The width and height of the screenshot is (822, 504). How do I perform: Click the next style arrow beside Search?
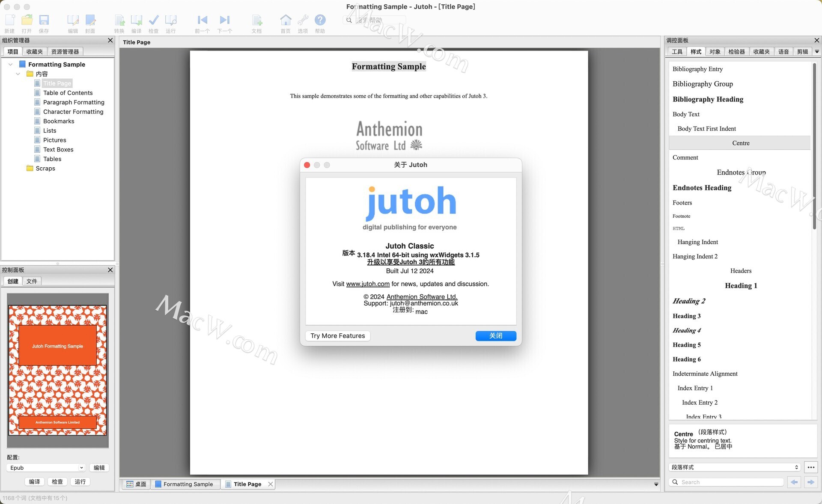click(811, 482)
